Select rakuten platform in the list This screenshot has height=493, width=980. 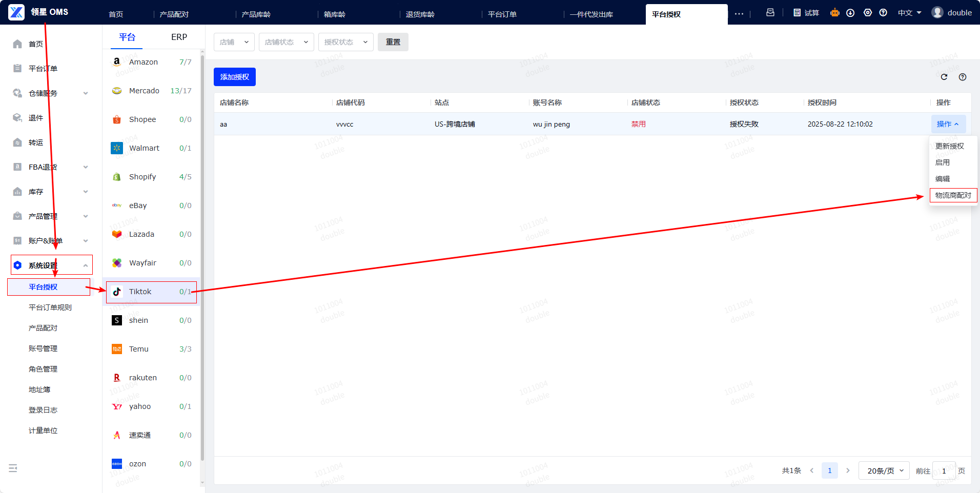pos(151,378)
